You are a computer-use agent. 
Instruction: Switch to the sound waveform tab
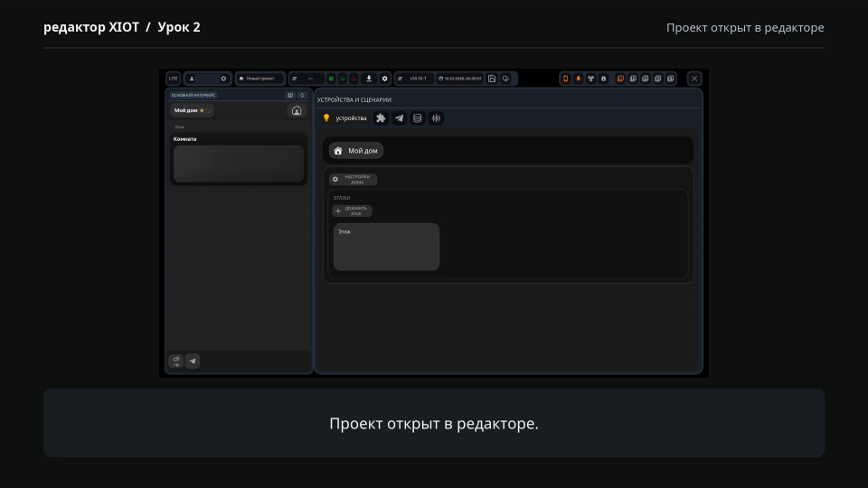[x=436, y=117]
